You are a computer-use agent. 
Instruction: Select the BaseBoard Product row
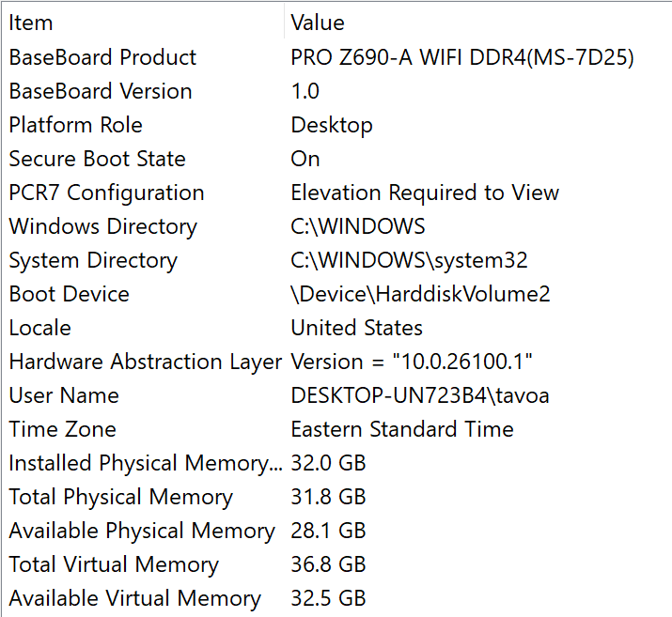pyautogui.click(x=102, y=57)
